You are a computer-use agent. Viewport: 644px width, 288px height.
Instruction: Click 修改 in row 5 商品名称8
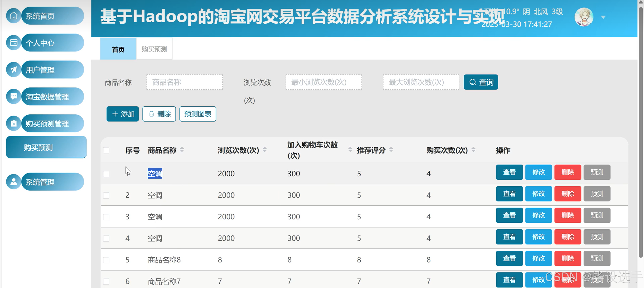pos(538,258)
